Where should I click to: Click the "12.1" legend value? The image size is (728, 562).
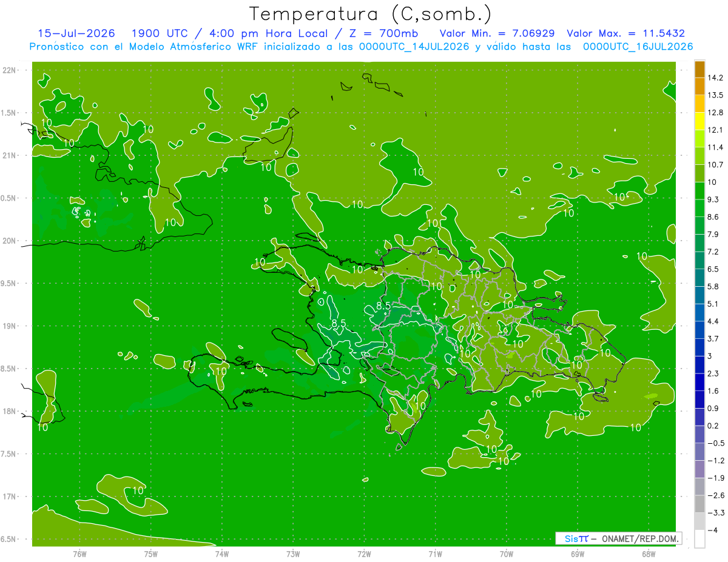[715, 130]
